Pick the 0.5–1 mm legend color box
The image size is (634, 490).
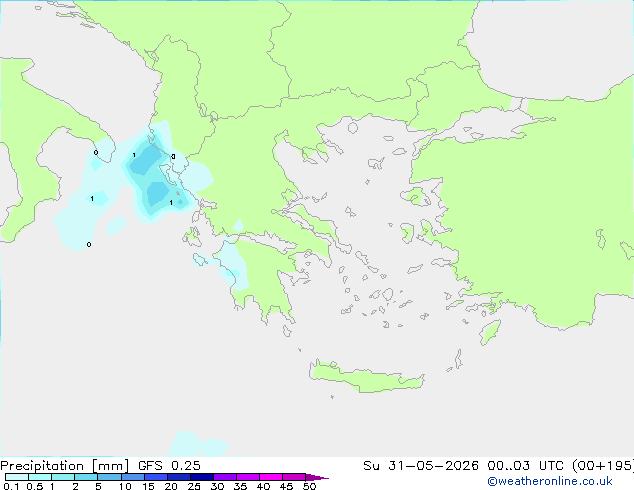pyautogui.click(x=40, y=477)
